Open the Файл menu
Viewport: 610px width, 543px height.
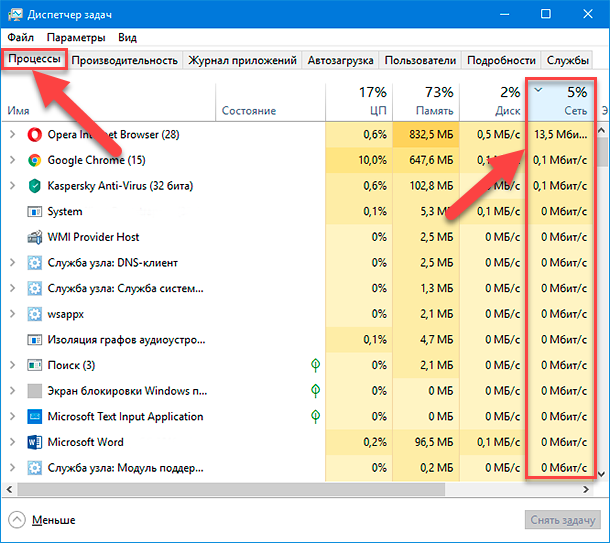[x=21, y=37]
